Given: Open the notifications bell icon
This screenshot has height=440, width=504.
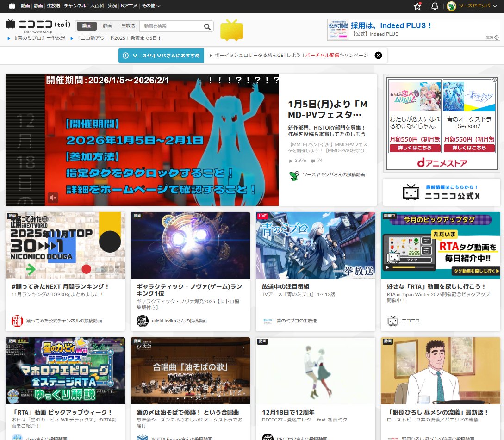Looking at the screenshot, I should (435, 6).
